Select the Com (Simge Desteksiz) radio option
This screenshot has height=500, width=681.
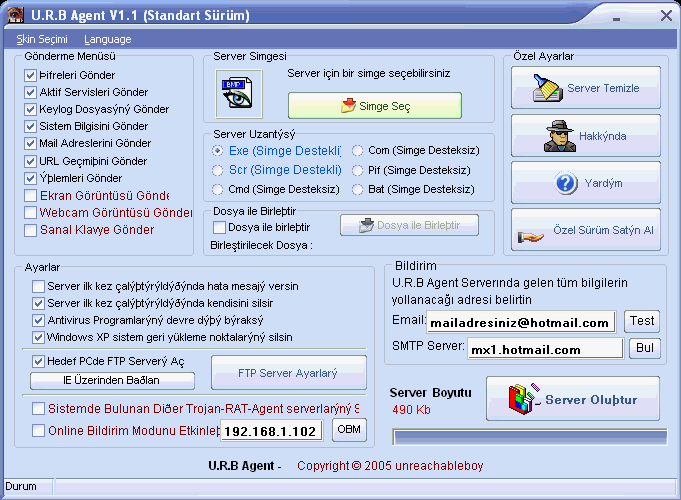click(x=357, y=151)
